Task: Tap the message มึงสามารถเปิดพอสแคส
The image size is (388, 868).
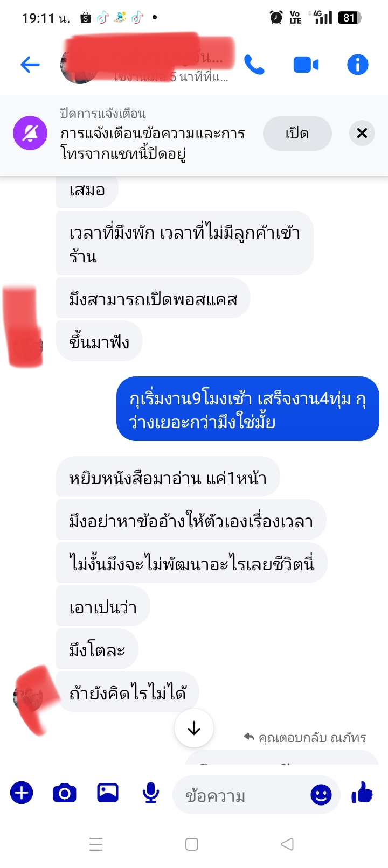Action: click(x=153, y=299)
